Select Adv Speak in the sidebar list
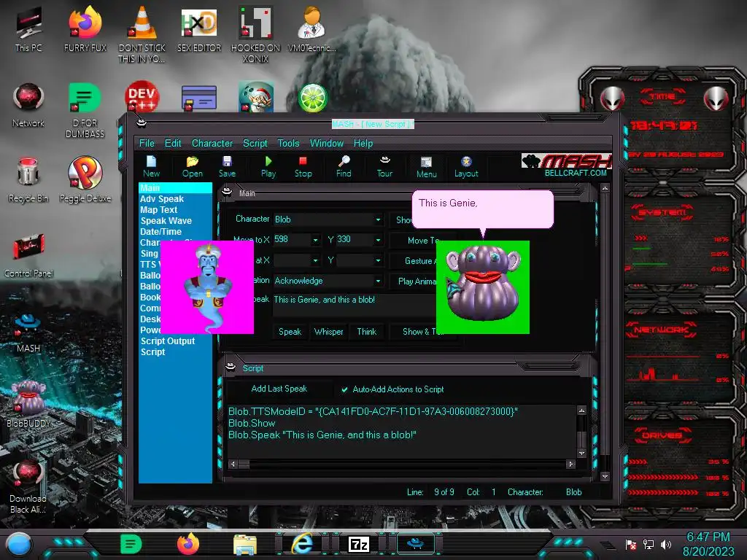 click(162, 199)
